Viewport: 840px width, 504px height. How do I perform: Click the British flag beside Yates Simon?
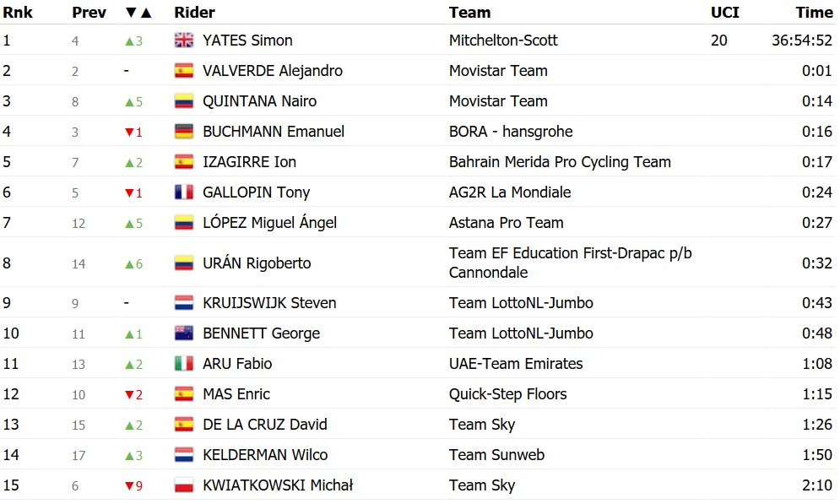[183, 41]
